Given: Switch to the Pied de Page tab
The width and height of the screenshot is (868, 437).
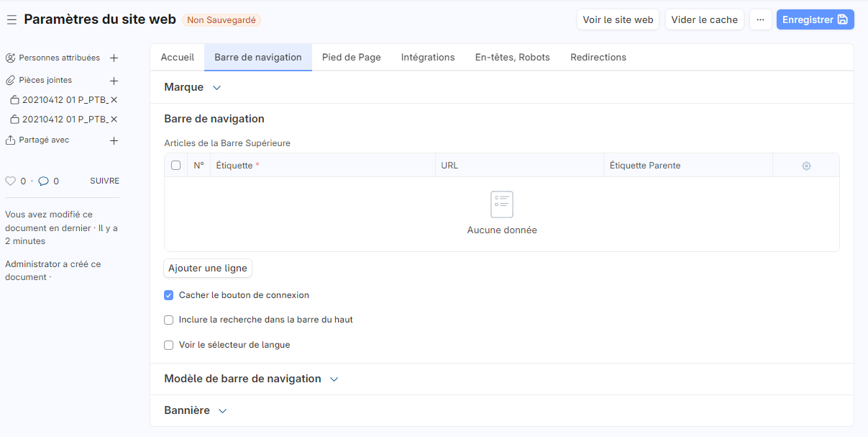Looking at the screenshot, I should (351, 58).
